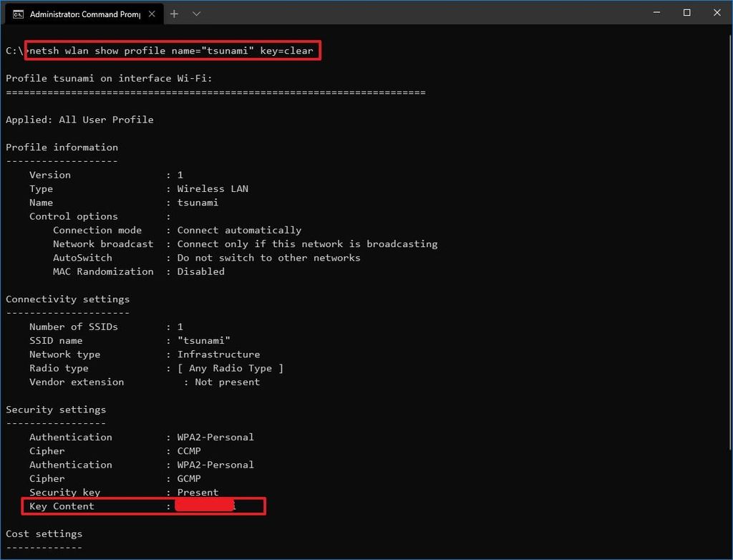This screenshot has width=733, height=560.
Task: Minimize the Windows Terminal window
Action: point(656,13)
